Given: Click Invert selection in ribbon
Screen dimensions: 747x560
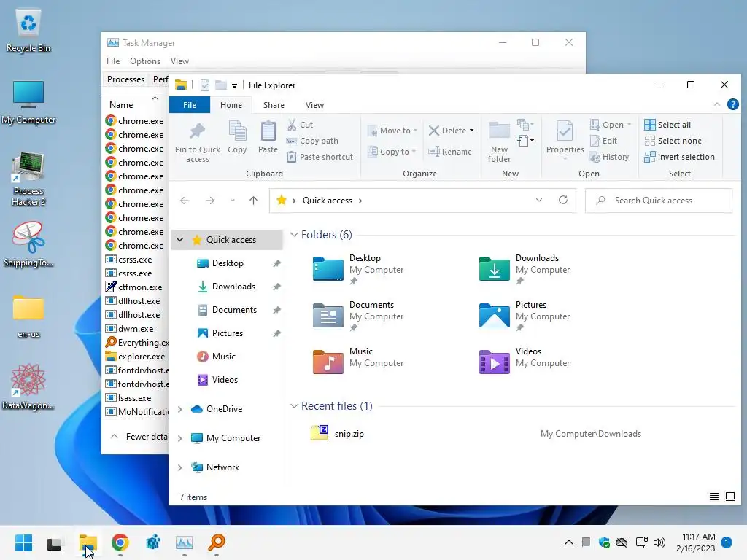Looking at the screenshot, I should pyautogui.click(x=679, y=157).
